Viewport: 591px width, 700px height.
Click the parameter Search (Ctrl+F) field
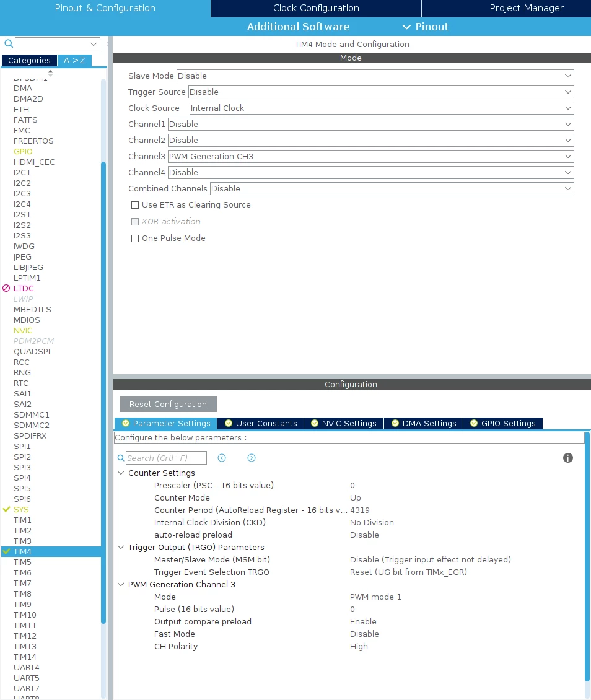pyautogui.click(x=166, y=458)
